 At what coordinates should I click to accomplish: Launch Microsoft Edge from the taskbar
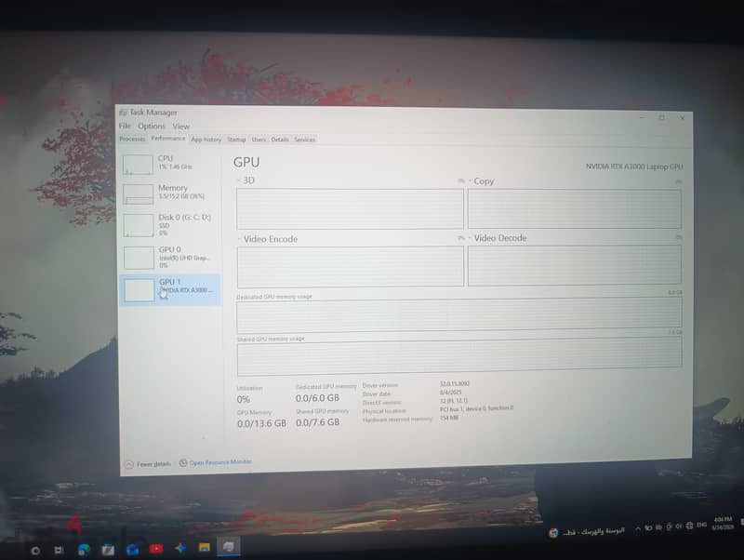(x=84, y=550)
